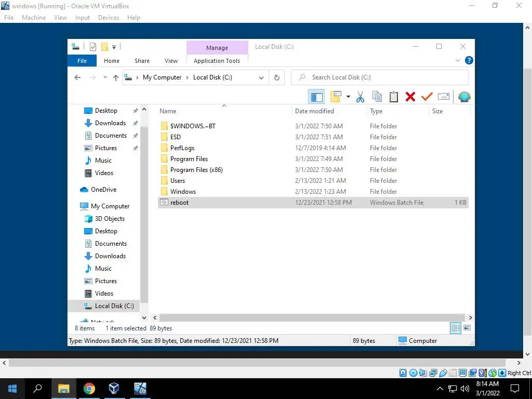Viewport: 532px width, 399px height.
Task: Sort files by the Name column header
Action: point(224,111)
